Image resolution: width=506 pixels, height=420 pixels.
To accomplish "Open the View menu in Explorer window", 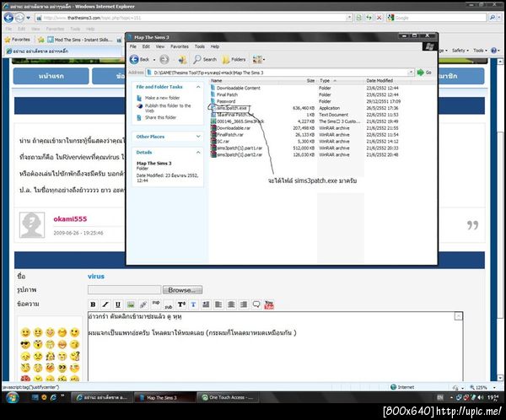I will click(160, 46).
